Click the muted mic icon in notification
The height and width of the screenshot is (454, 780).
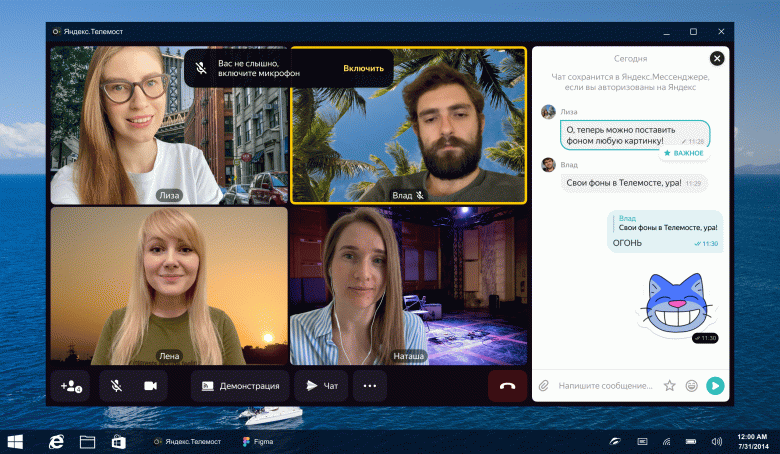[x=201, y=68]
